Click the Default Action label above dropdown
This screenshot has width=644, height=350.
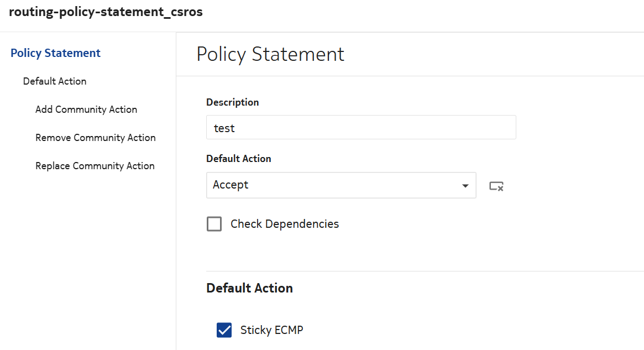(238, 159)
